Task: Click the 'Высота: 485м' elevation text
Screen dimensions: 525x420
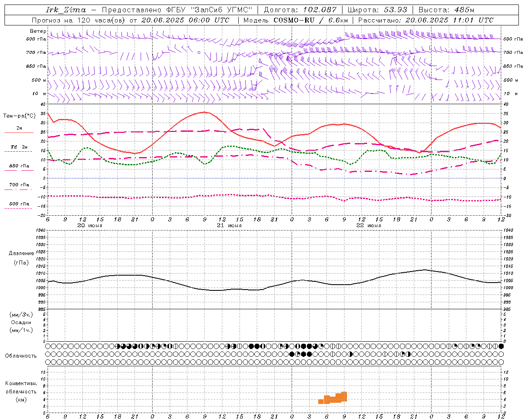Action: (446, 10)
